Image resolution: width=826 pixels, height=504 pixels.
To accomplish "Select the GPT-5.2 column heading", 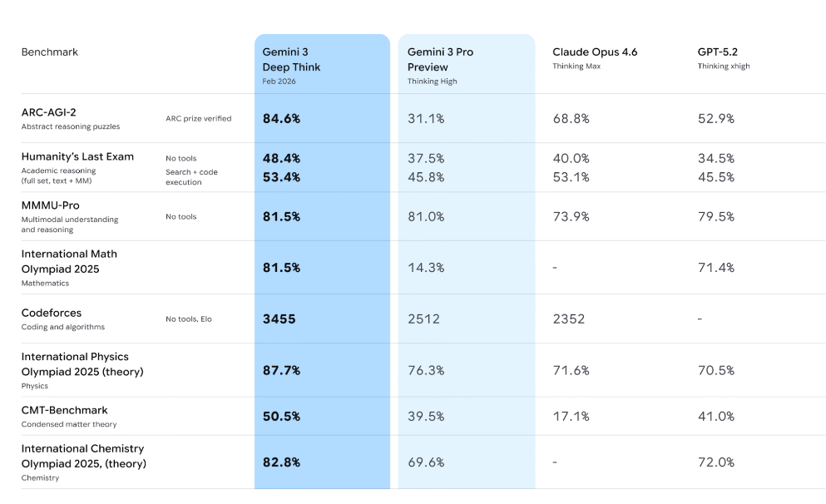I will (718, 52).
